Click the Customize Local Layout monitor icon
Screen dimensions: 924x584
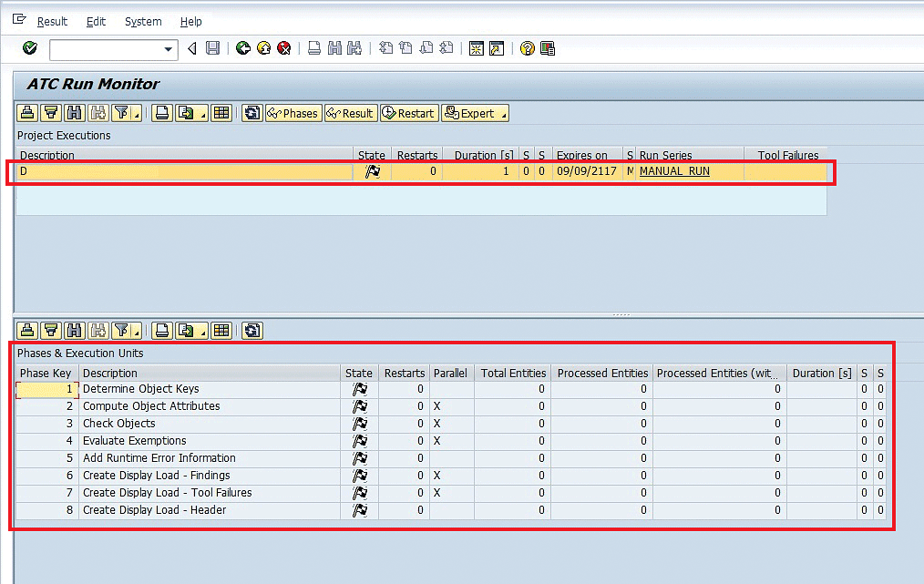[x=548, y=48]
